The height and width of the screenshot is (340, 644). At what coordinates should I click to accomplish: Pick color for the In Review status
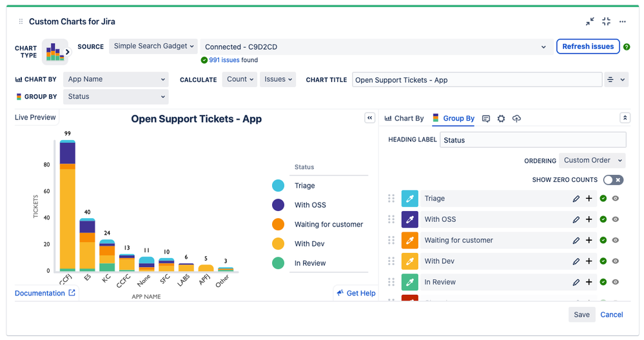click(x=409, y=283)
